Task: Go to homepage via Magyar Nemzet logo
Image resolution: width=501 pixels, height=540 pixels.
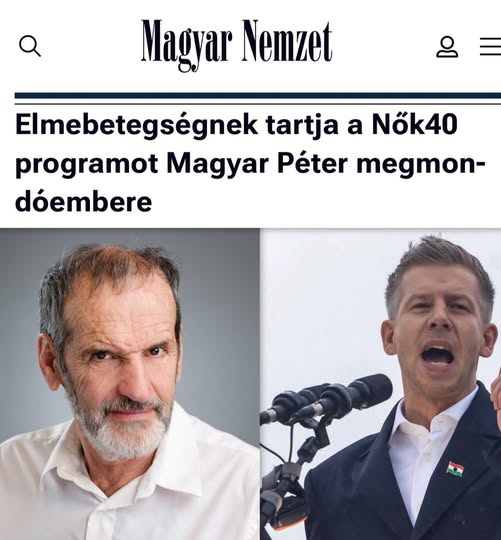Action: coord(237,45)
